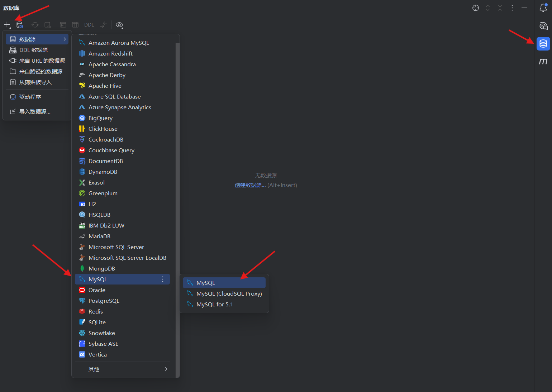Select MySQL for 5.1 driver
This screenshot has height=392, width=552.
pyautogui.click(x=224, y=304)
